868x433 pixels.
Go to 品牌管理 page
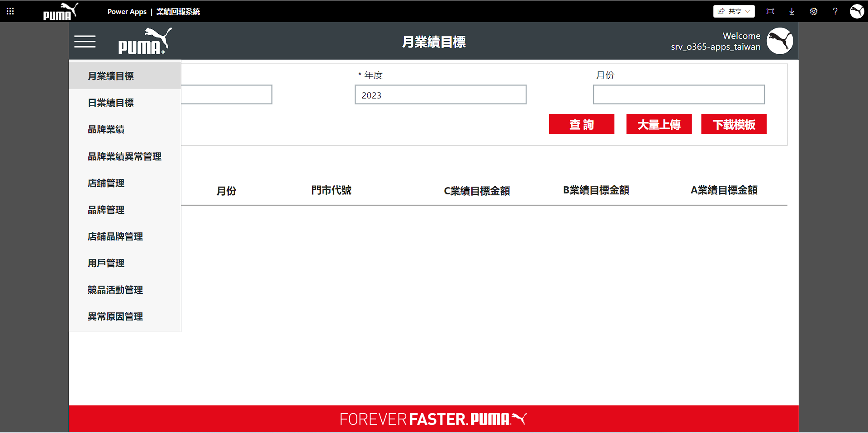coord(125,210)
